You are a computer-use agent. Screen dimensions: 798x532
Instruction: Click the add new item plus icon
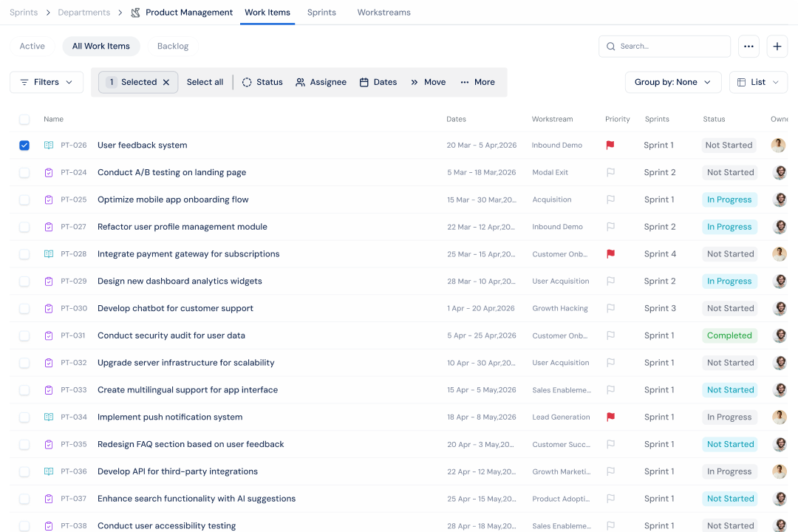coord(777,47)
